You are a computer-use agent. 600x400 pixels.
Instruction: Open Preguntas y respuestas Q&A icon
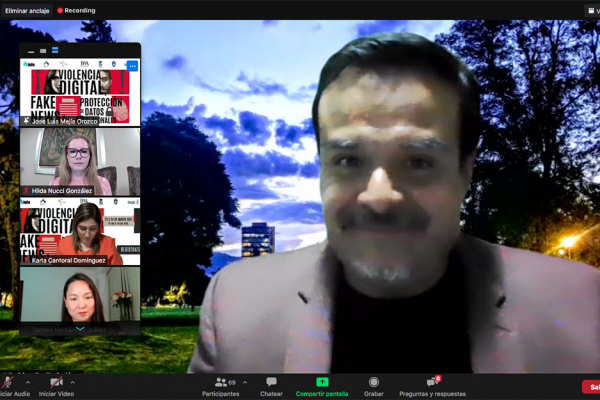point(432,382)
